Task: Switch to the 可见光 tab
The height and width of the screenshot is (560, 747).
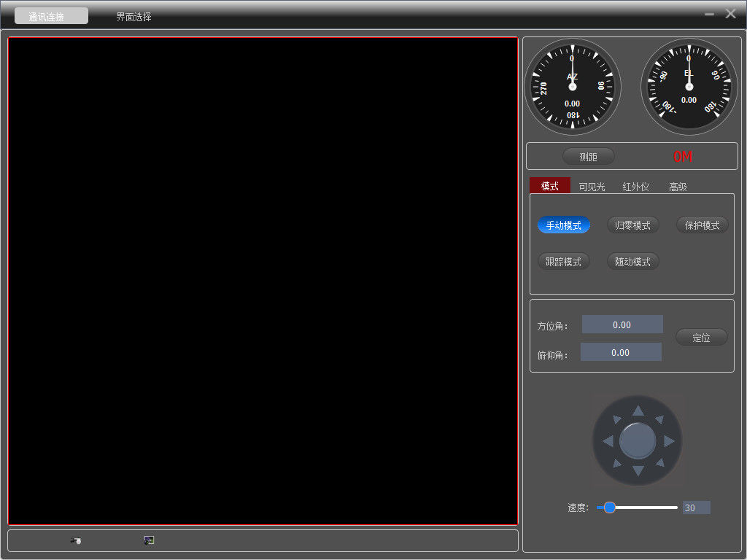Action: [x=592, y=187]
